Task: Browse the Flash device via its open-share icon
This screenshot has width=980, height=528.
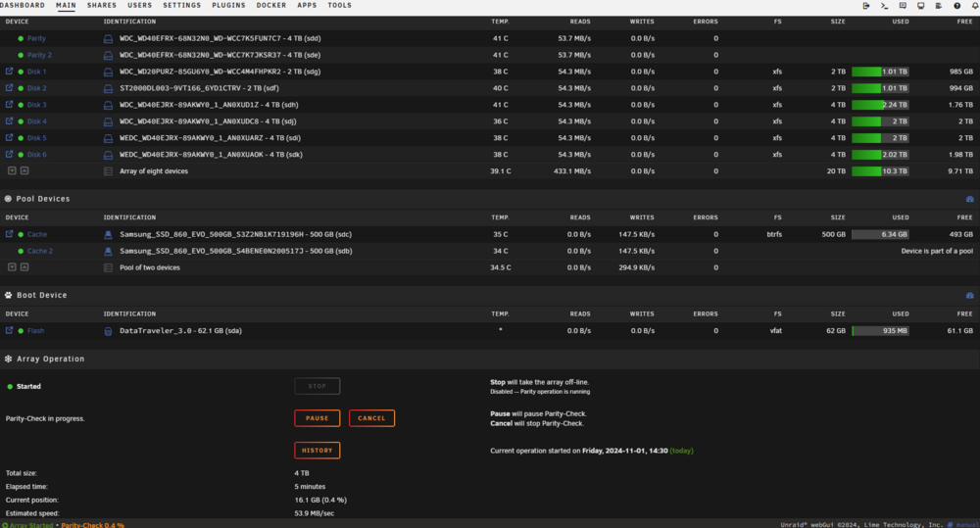Action: click(x=10, y=330)
